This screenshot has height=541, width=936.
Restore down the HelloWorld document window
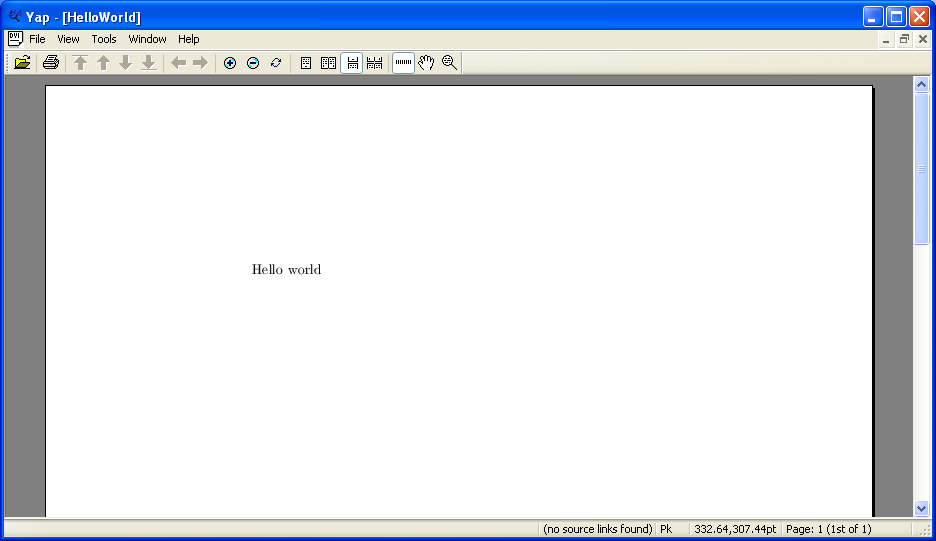pos(904,39)
